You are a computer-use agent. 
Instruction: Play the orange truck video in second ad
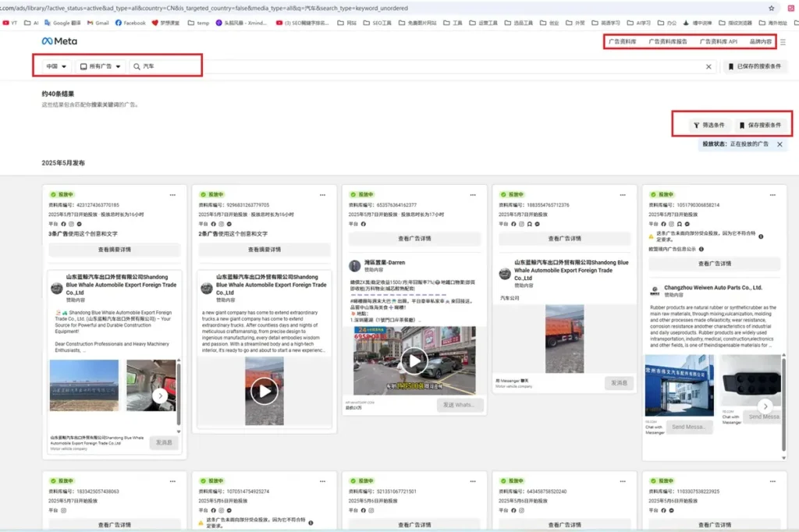[x=264, y=390]
